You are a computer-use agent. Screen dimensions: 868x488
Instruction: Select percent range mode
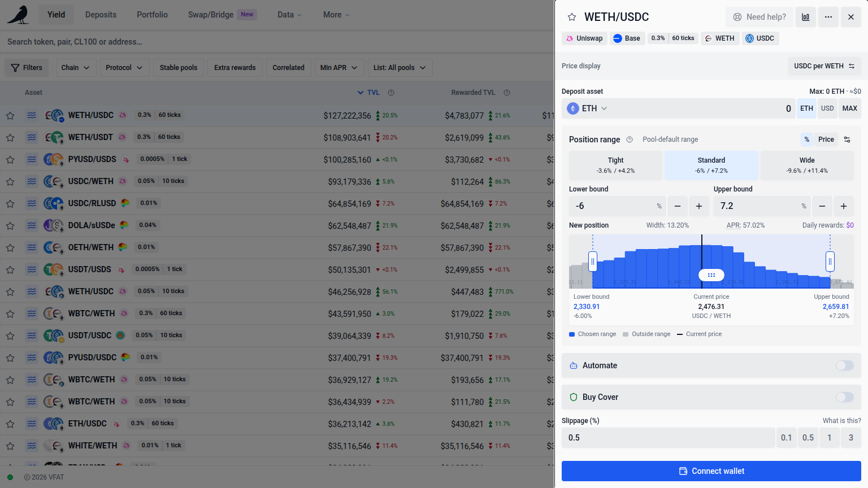point(807,140)
